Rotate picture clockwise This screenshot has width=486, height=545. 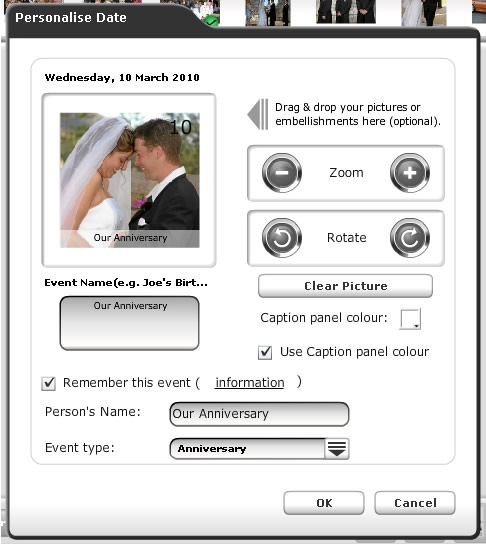coord(410,238)
